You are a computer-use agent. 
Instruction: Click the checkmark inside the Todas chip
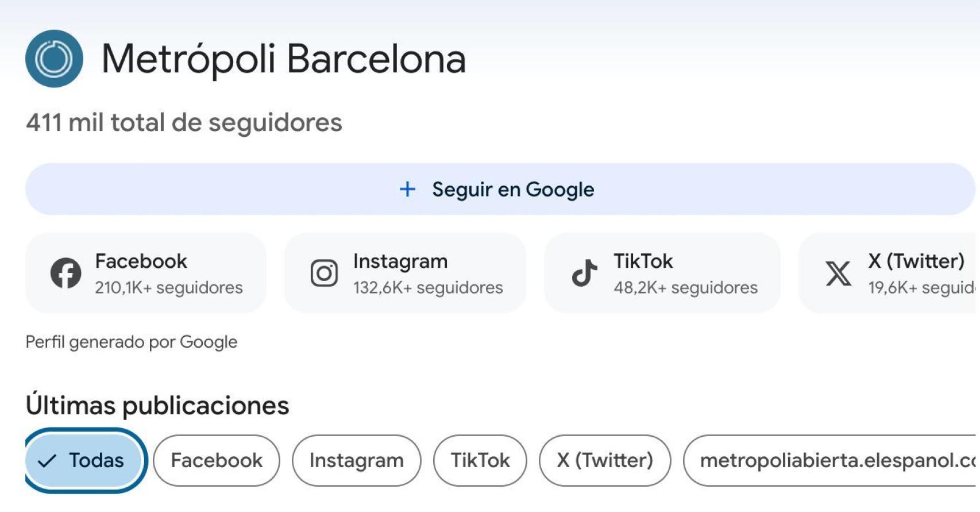pos(49,460)
